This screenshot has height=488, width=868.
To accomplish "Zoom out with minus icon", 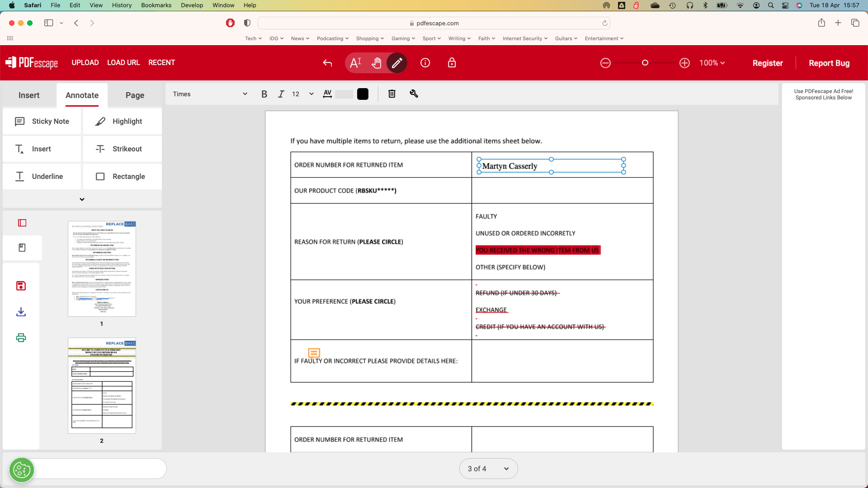I will (x=605, y=63).
